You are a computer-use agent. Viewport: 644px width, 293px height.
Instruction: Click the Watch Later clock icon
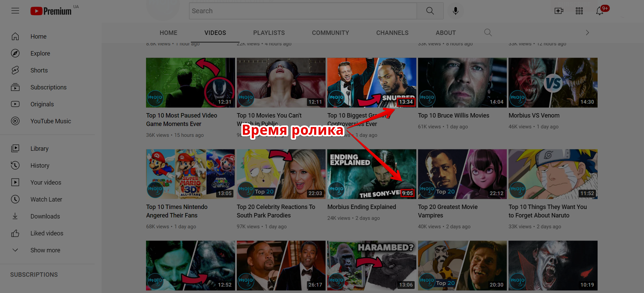tap(15, 199)
